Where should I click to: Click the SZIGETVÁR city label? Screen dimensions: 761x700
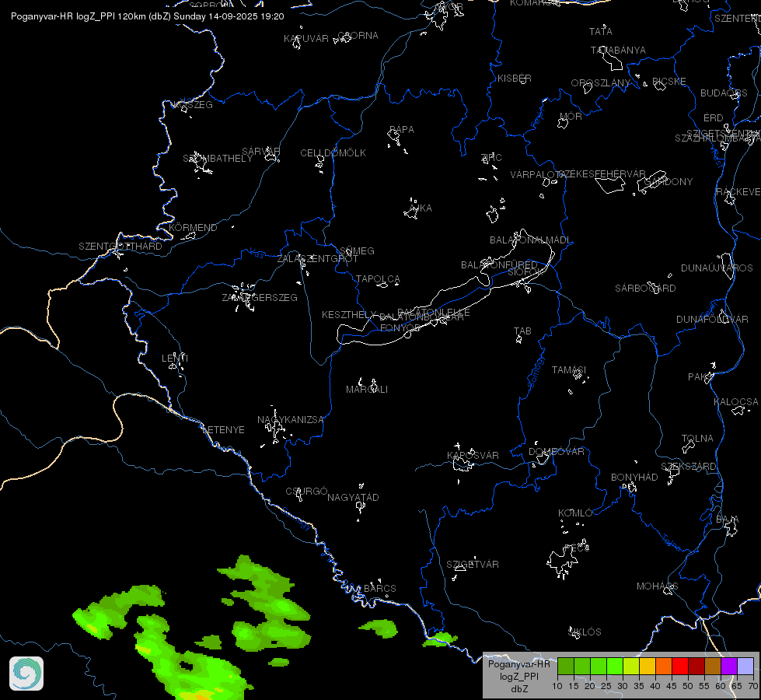(473, 564)
